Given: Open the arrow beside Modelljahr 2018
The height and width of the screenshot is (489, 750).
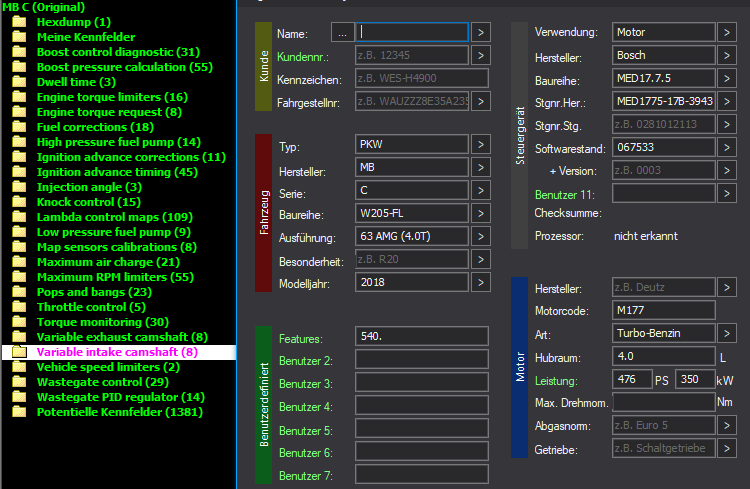Looking at the screenshot, I should coord(481,282).
